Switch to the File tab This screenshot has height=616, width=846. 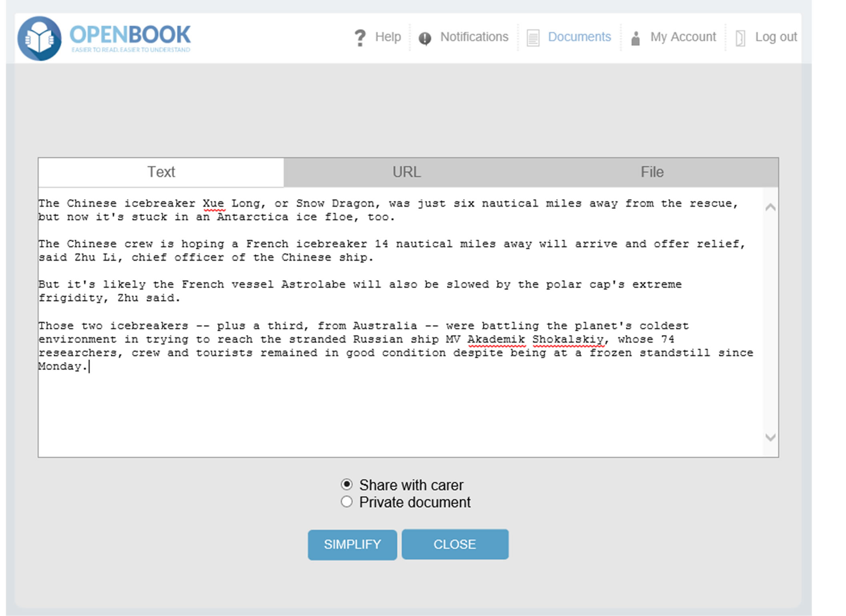[652, 172]
